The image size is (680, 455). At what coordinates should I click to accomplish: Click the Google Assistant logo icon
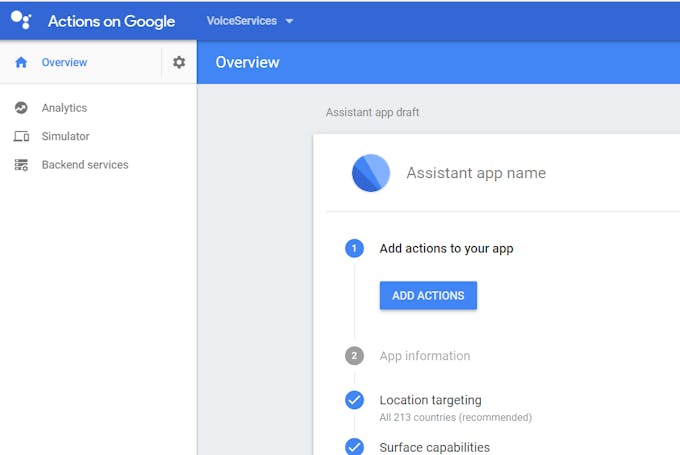coord(21,20)
